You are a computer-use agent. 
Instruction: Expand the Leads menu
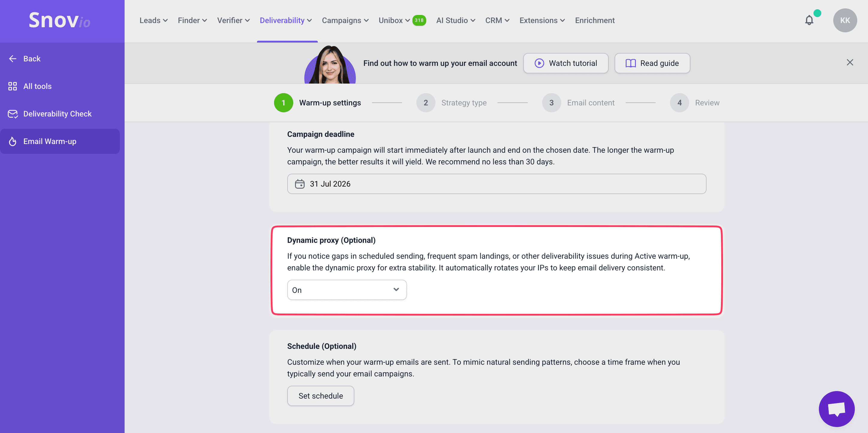click(x=153, y=21)
